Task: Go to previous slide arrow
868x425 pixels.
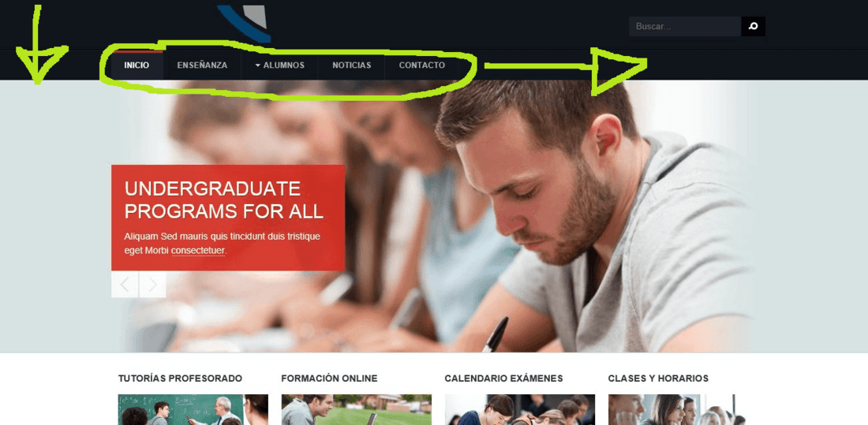Action: tap(125, 285)
